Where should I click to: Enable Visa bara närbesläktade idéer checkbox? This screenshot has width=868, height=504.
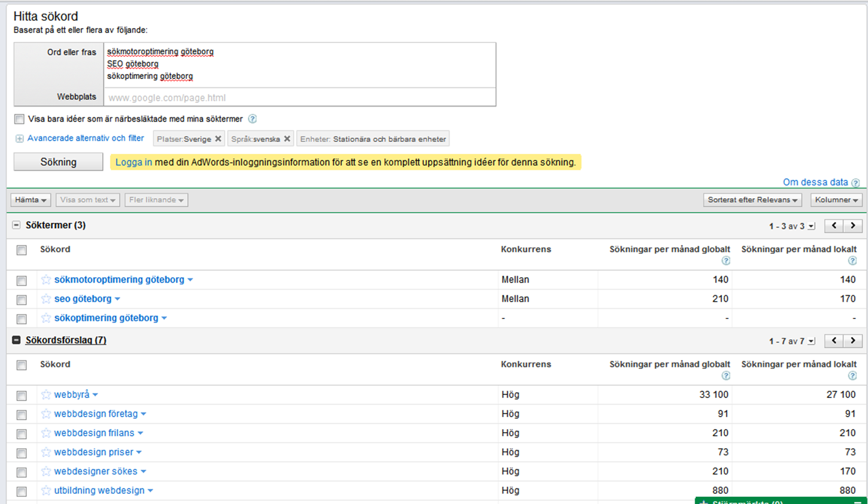(x=19, y=119)
